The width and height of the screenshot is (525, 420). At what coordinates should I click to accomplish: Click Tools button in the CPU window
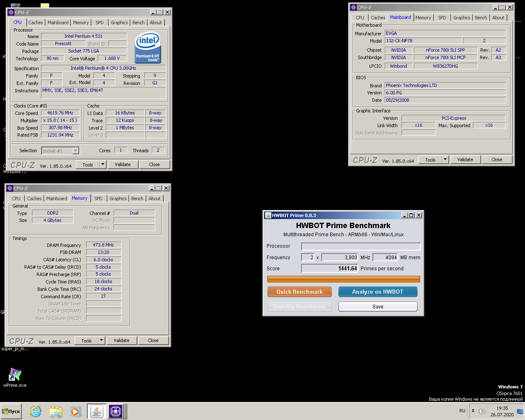point(88,164)
